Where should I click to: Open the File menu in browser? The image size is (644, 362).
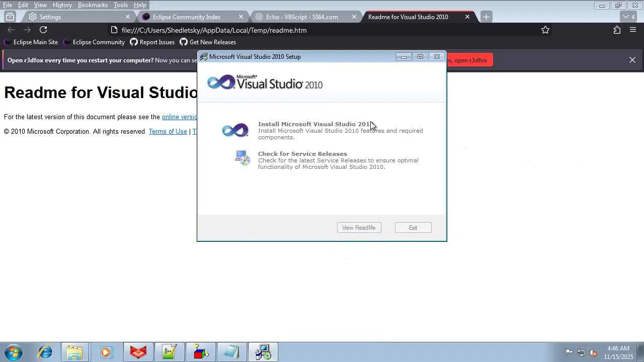click(8, 5)
